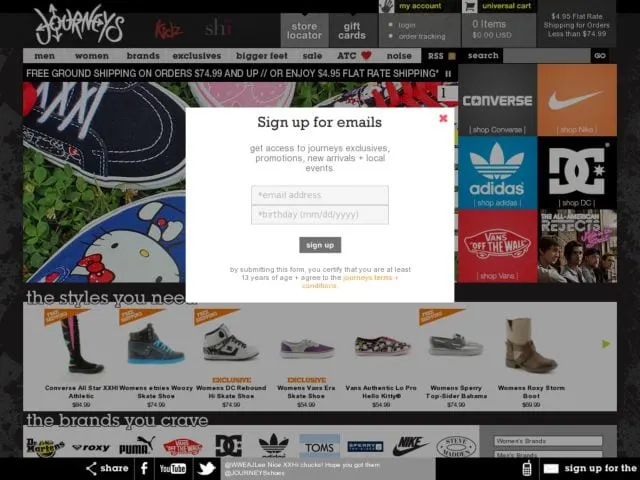Click the DC logo in brands row
The height and width of the screenshot is (480, 640).
229,446
